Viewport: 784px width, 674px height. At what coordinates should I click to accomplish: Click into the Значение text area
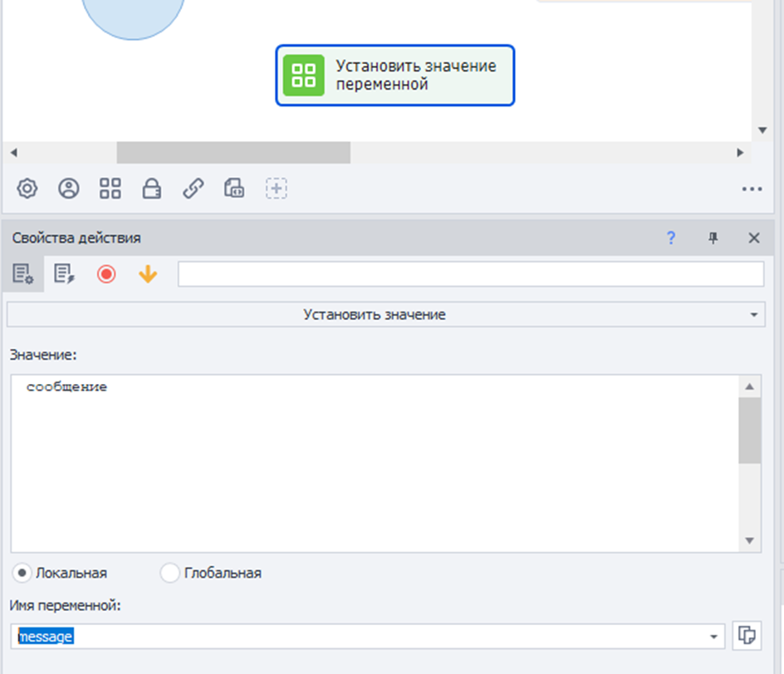pyautogui.click(x=375, y=464)
